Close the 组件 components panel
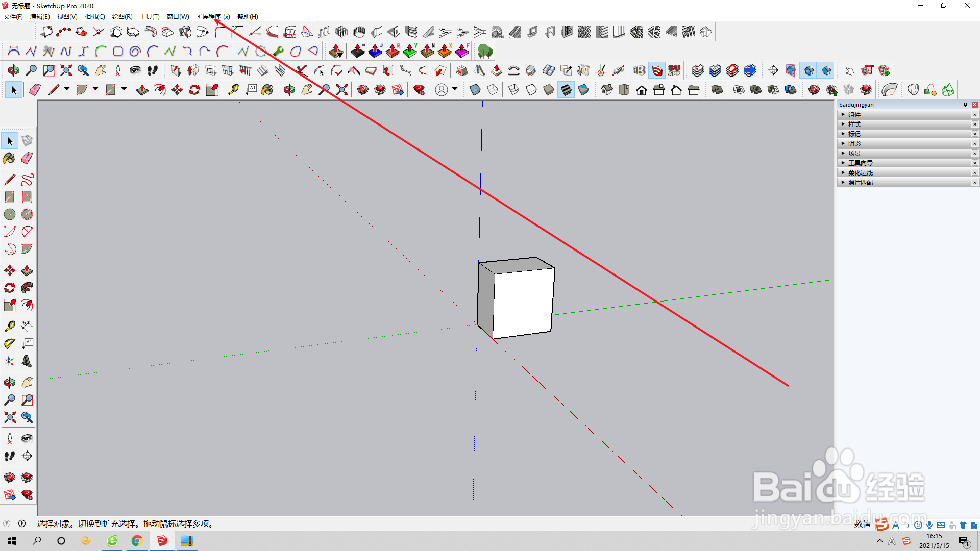The height and width of the screenshot is (551, 980). click(974, 115)
